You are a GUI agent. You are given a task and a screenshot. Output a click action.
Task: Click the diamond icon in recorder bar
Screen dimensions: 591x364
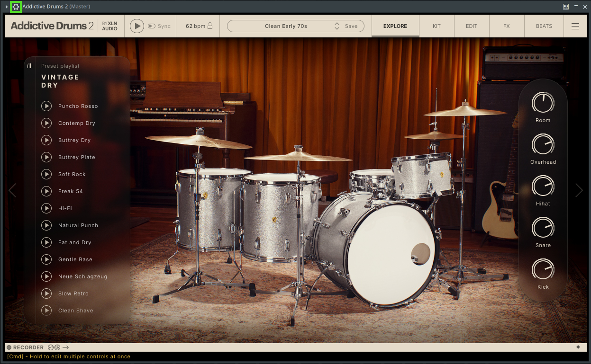pos(578,347)
